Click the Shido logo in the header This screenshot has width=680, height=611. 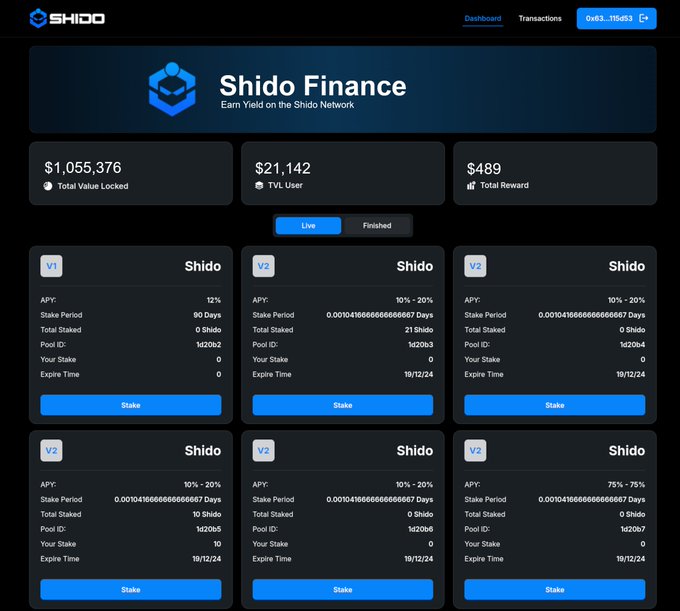coord(67,18)
